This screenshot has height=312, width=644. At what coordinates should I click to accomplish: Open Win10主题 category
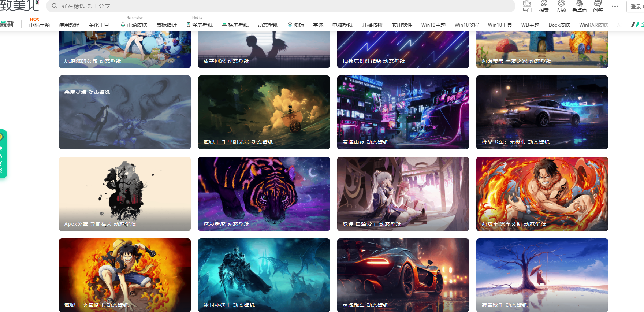click(433, 25)
